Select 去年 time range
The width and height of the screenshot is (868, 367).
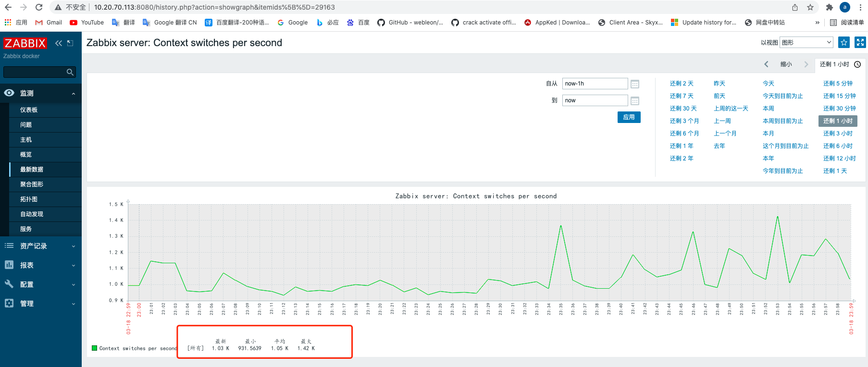tap(719, 146)
